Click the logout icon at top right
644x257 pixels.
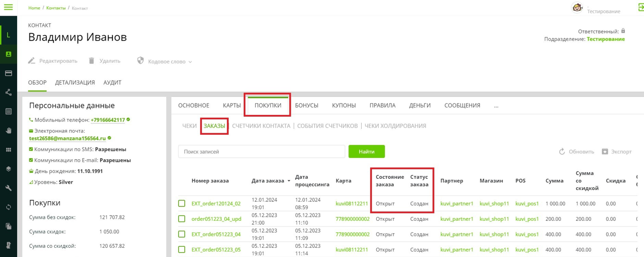coord(641,7)
